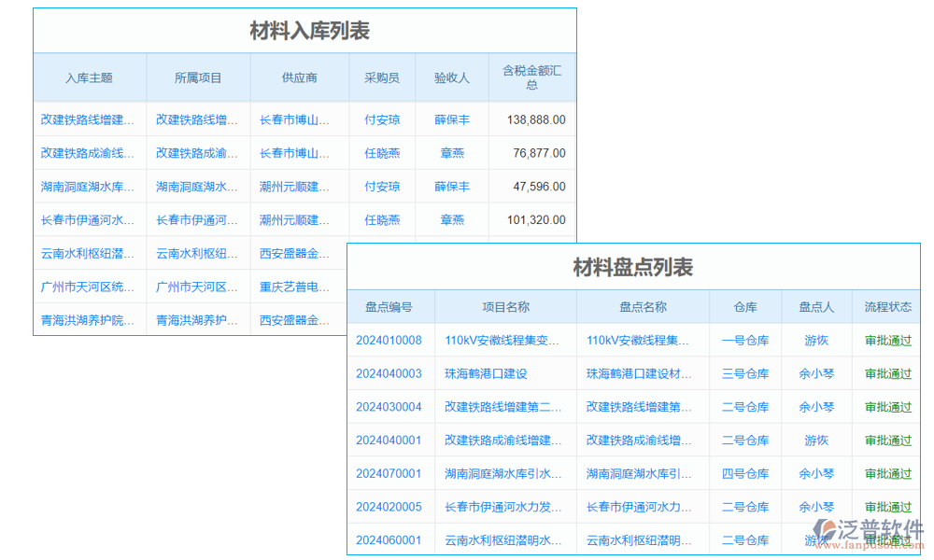Open the 材料入库列表 table header
The width and height of the screenshot is (934, 560).
(x=304, y=29)
